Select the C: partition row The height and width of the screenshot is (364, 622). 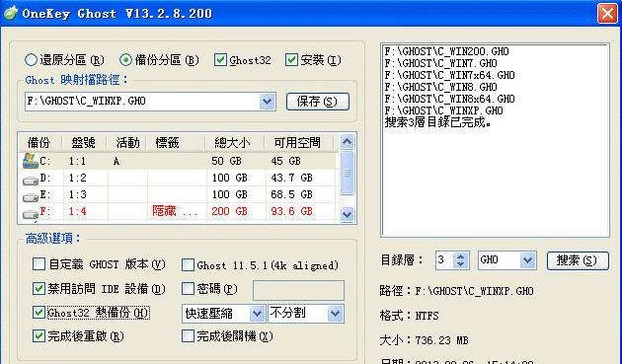[179, 161]
